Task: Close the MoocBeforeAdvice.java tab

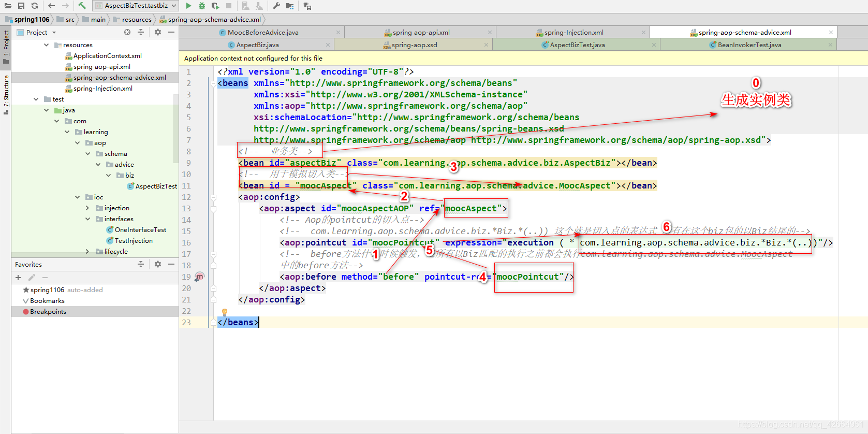Action: pyautogui.click(x=338, y=32)
